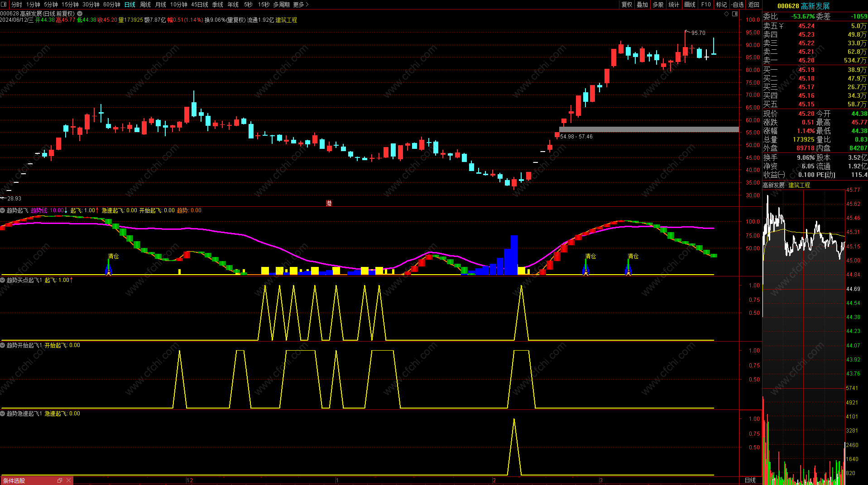Click the gray gap bar 54.98 - 57.46
The image size is (868, 485).
649,129
